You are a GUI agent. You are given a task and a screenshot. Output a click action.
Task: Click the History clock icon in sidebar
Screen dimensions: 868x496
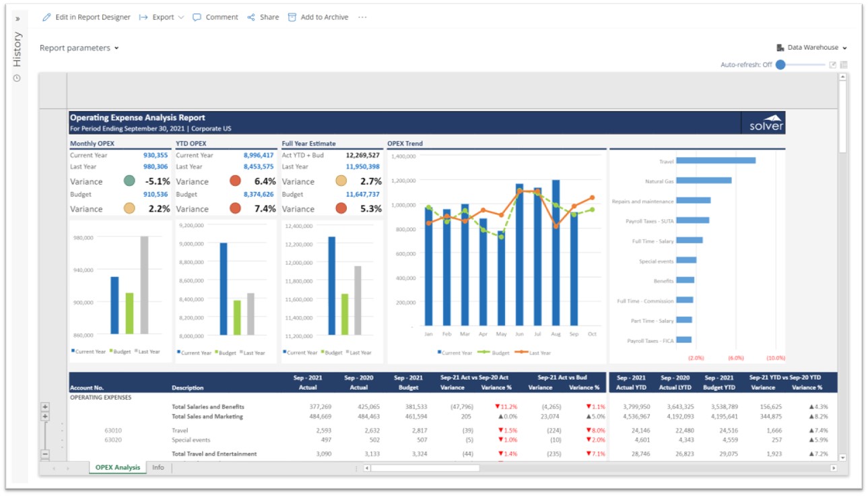click(17, 78)
